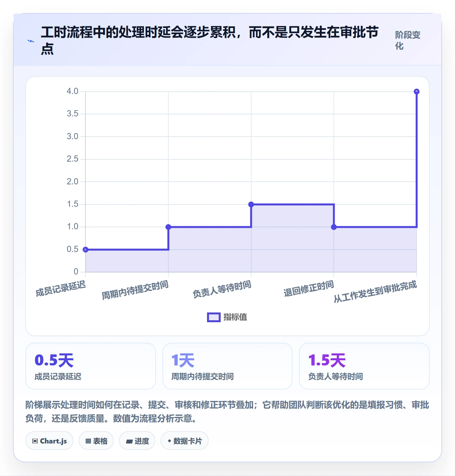
Task: Click the 0.5天 成员记录延迟 data card
Action: pos(91,366)
